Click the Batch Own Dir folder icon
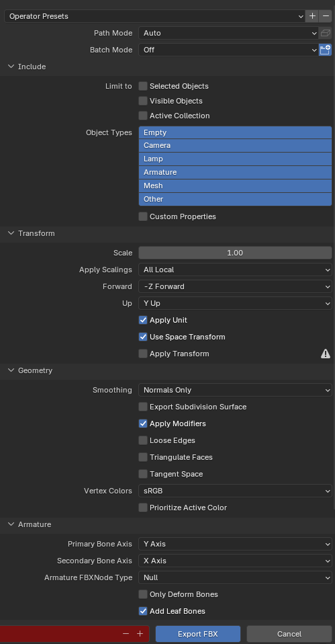335x644 pixels. click(x=326, y=50)
